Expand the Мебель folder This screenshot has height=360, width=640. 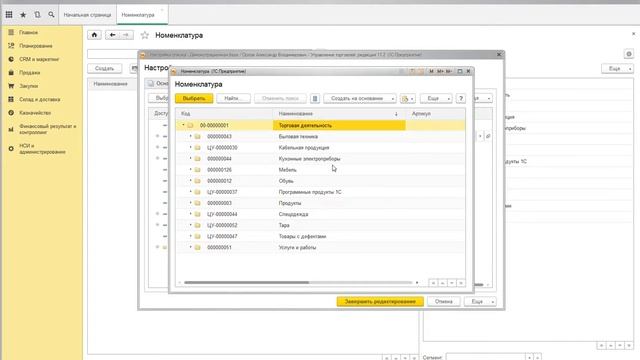[x=191, y=169]
